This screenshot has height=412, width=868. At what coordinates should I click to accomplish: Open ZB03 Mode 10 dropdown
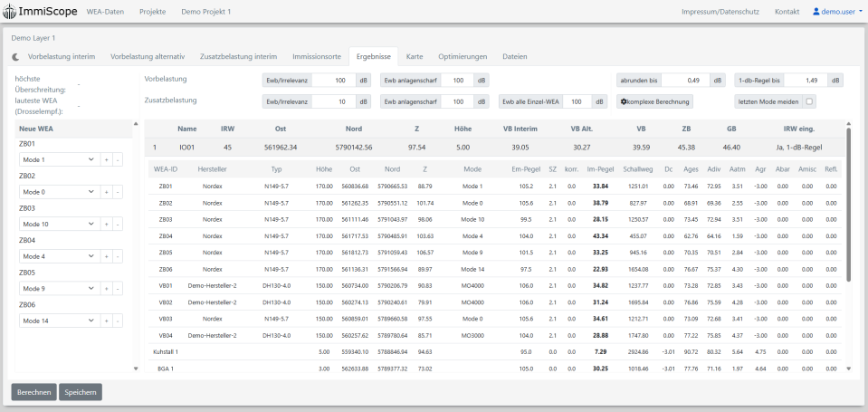pyautogui.click(x=59, y=225)
